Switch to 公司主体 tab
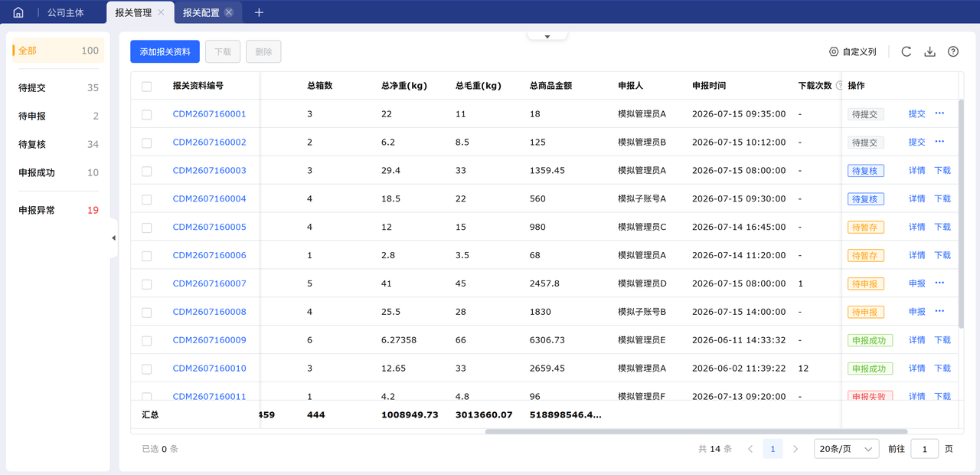 click(66, 12)
